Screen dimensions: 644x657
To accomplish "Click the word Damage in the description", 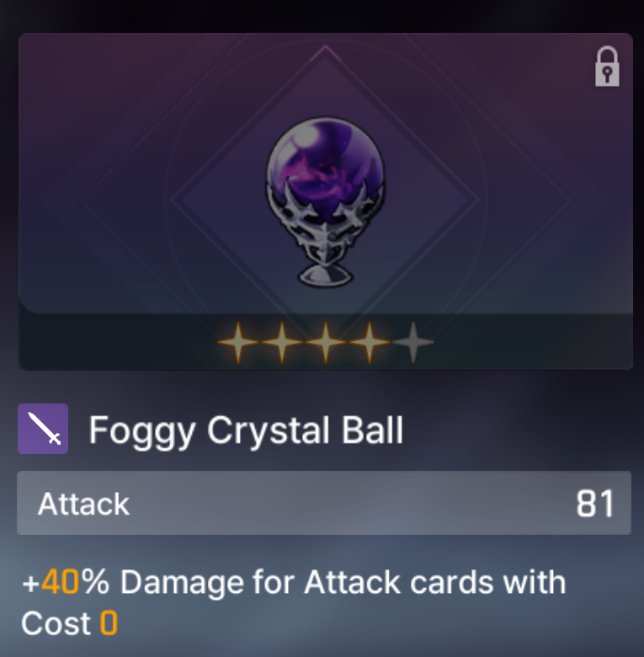I will click(x=182, y=583).
